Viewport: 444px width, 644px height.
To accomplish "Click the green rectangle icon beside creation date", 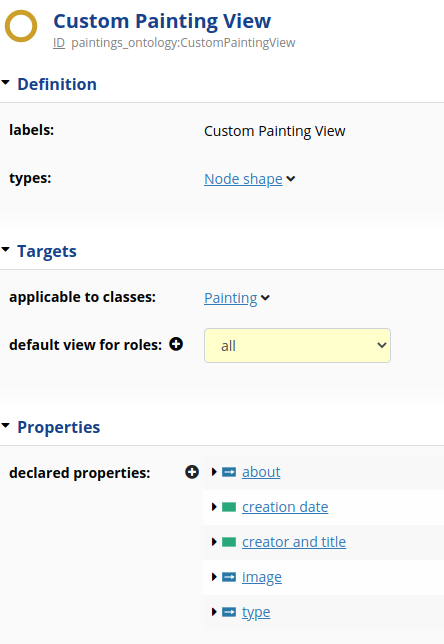I will coord(229,507).
